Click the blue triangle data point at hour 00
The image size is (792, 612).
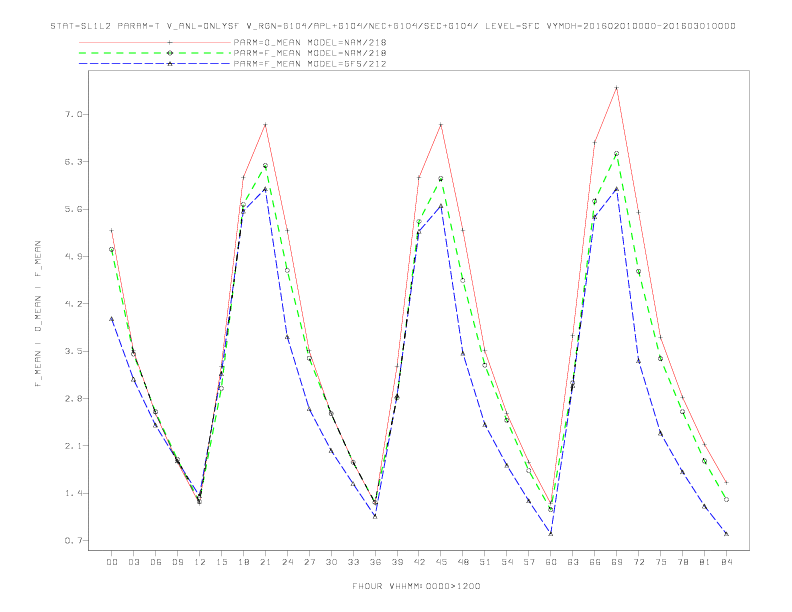112,319
